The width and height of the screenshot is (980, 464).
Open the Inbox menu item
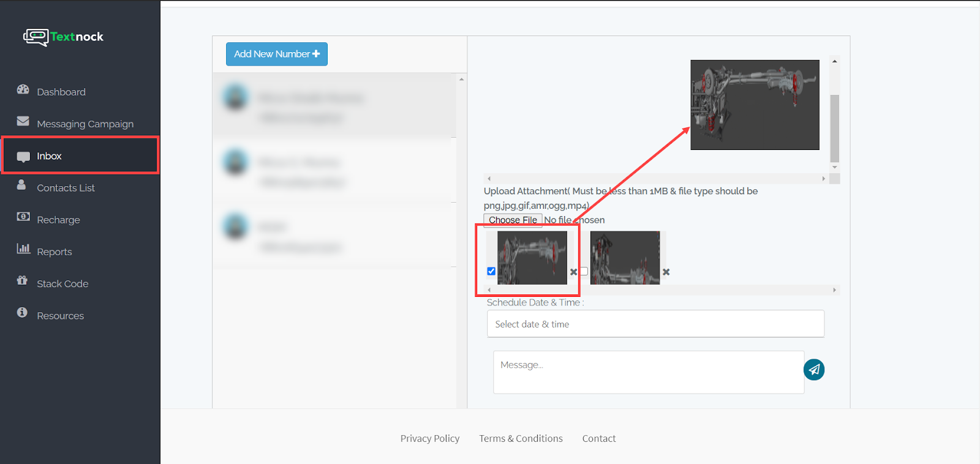(x=49, y=156)
